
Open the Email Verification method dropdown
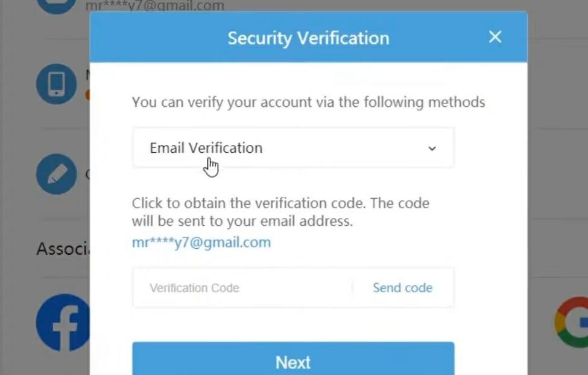pyautogui.click(x=292, y=148)
